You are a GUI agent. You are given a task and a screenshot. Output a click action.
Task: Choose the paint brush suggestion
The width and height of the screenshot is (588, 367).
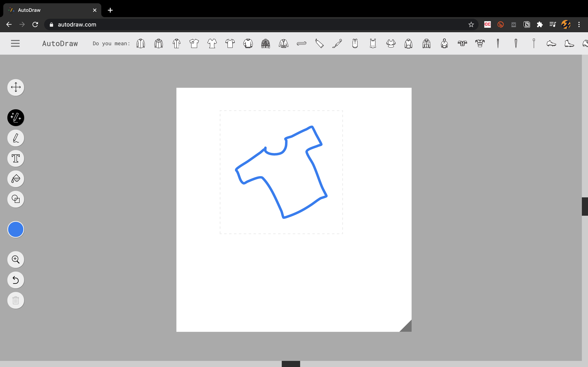coord(337,43)
